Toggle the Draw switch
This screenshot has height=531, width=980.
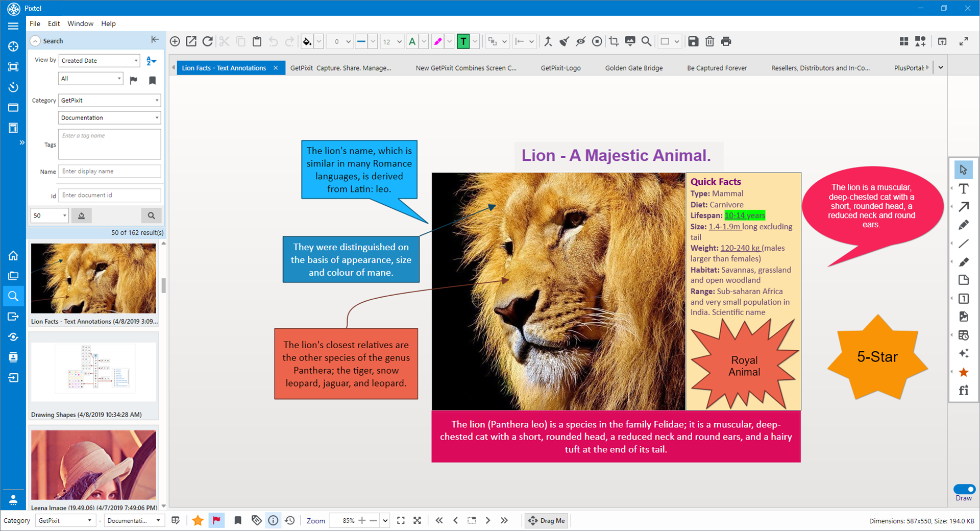tap(964, 489)
